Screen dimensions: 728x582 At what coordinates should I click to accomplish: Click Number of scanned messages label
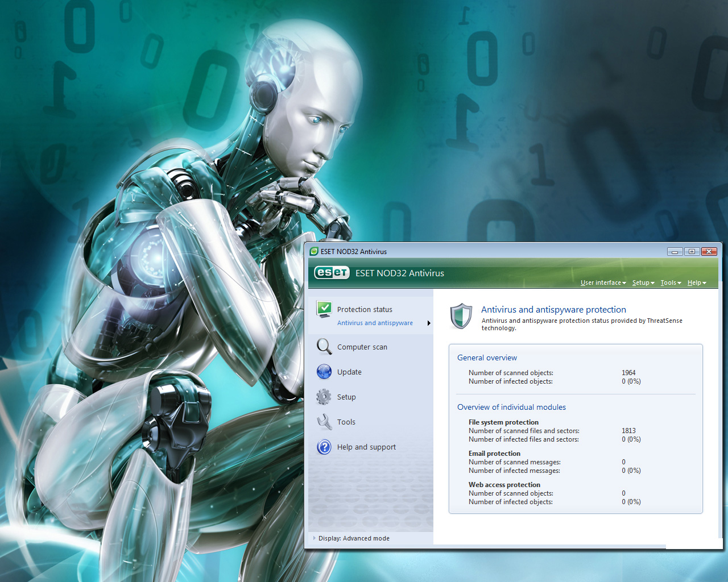pos(515,462)
